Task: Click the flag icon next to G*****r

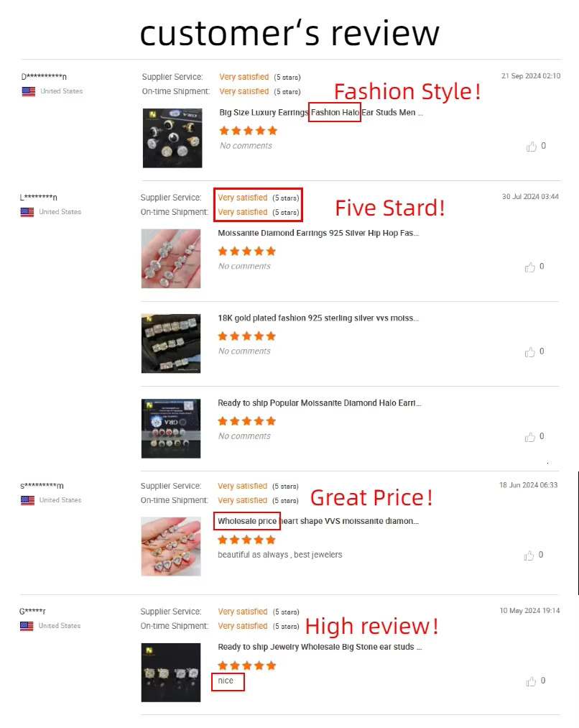Action: click(x=27, y=626)
